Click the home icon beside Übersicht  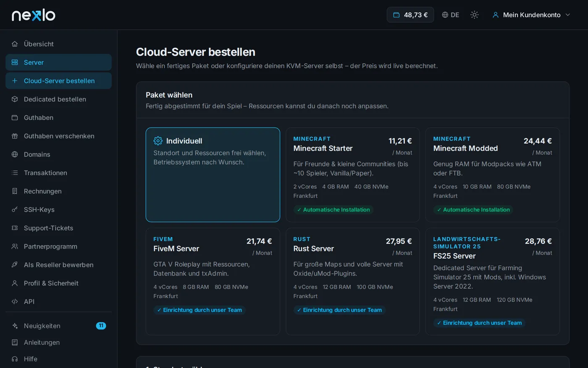[15, 44]
